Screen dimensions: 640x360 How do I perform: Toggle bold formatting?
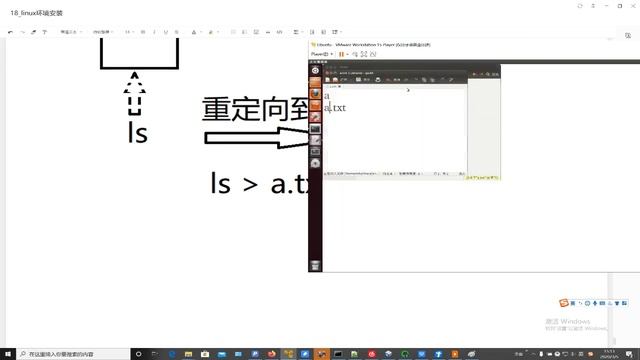point(143,32)
